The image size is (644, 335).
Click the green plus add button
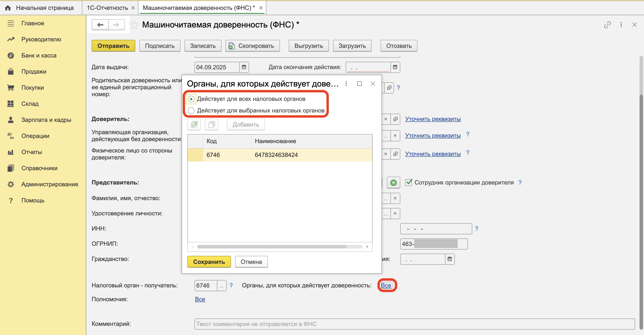tap(394, 183)
